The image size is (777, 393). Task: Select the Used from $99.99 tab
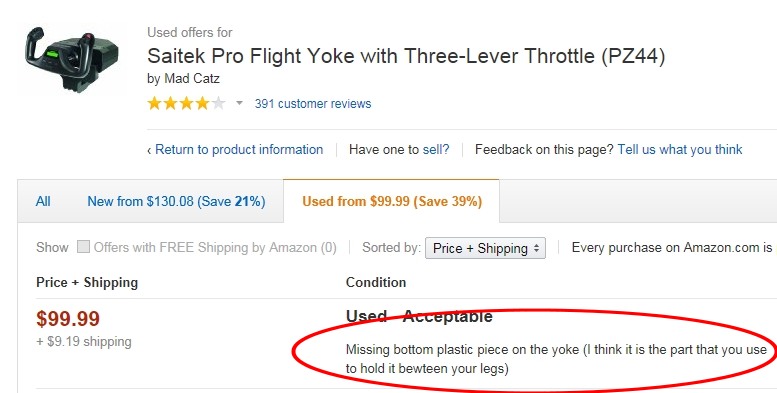coord(392,201)
